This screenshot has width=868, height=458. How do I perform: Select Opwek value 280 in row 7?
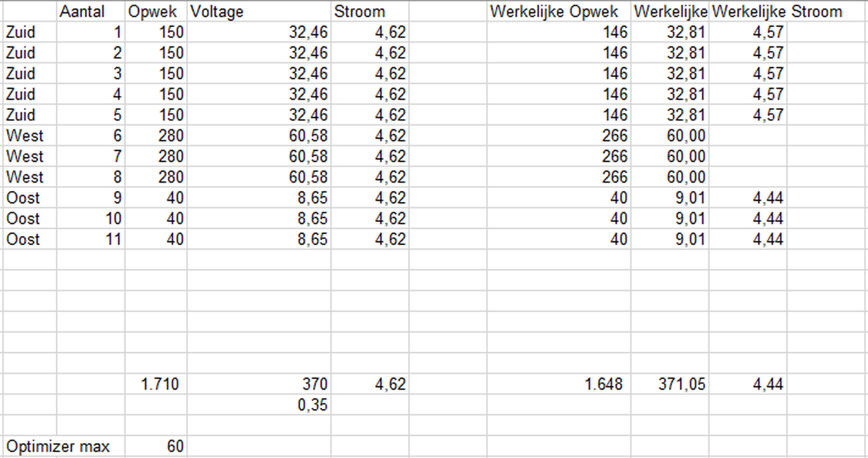(x=156, y=156)
